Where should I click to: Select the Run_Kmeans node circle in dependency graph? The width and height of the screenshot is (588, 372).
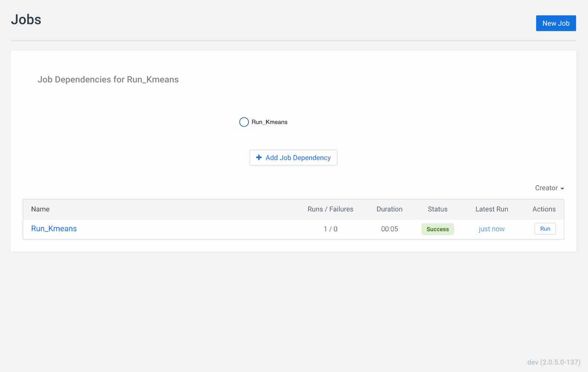point(244,122)
